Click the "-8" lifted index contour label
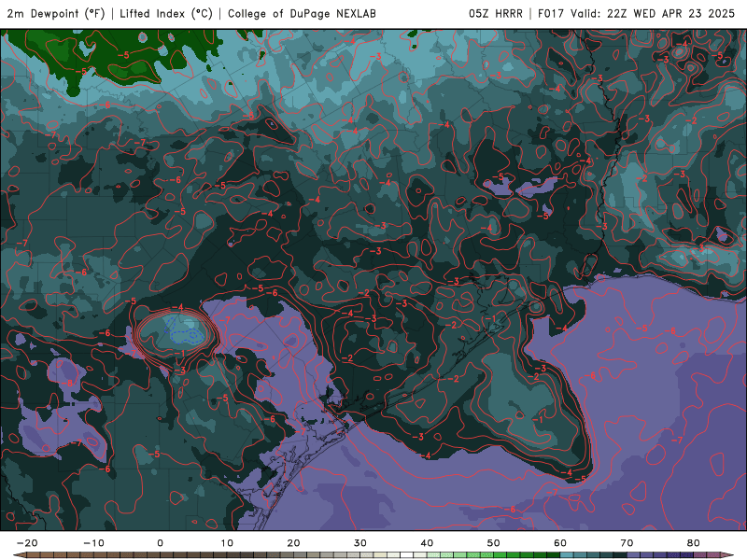Viewport: 747px width, 560px height. (x=67, y=383)
